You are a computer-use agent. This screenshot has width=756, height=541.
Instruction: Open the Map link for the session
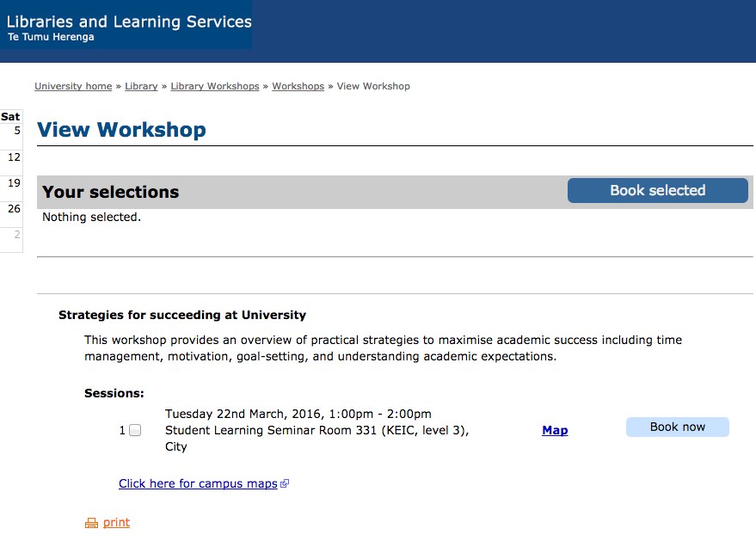coord(555,430)
